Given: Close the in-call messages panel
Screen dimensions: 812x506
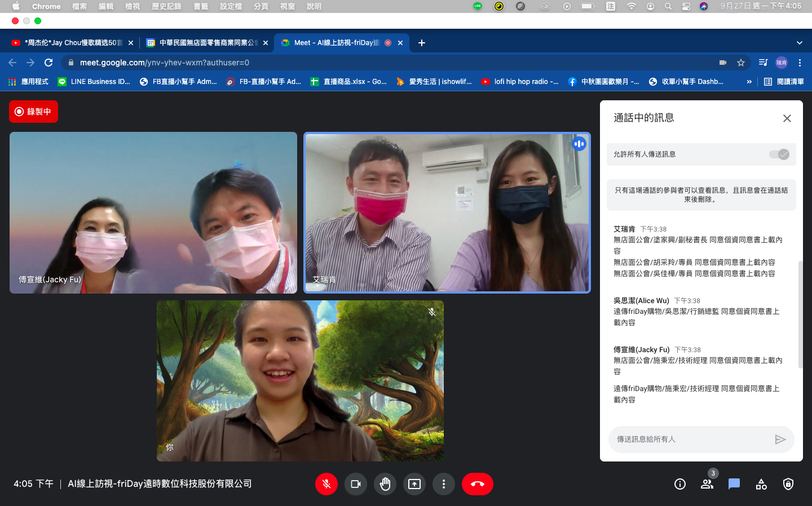Looking at the screenshot, I should pyautogui.click(x=787, y=118).
